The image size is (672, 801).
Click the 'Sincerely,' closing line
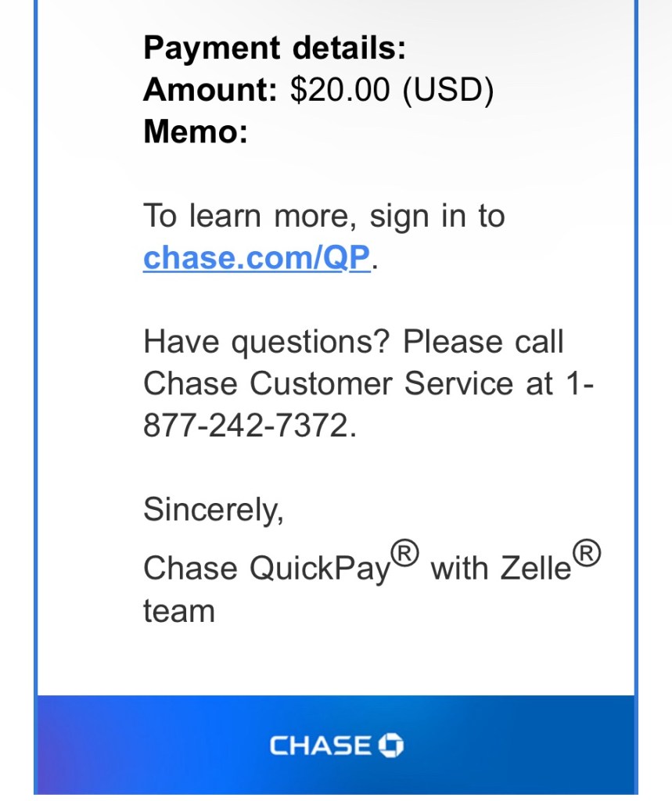coord(213,509)
